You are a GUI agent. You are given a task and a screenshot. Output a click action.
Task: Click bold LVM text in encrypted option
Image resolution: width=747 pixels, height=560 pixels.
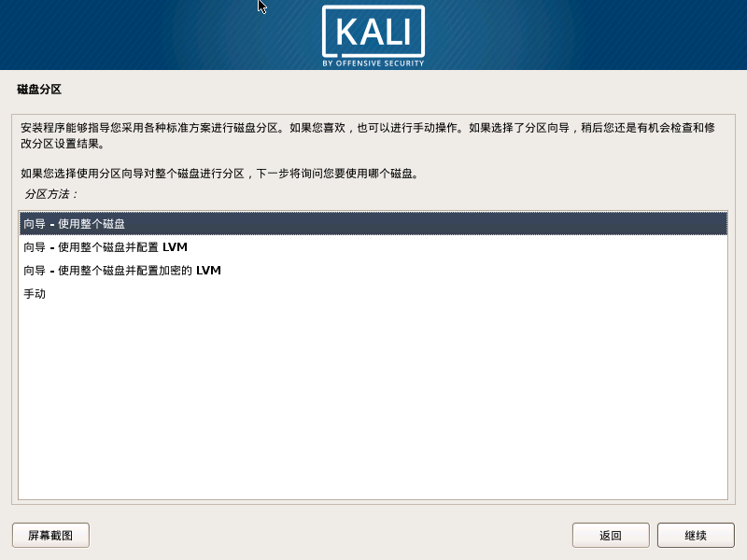(x=208, y=271)
